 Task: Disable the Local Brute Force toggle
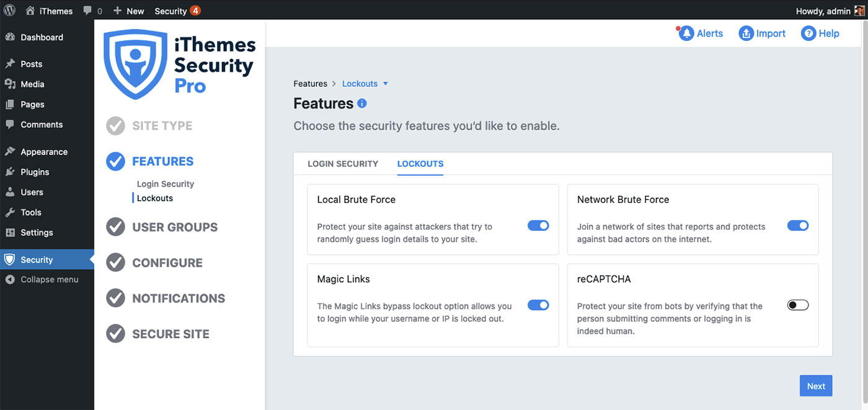[538, 226]
